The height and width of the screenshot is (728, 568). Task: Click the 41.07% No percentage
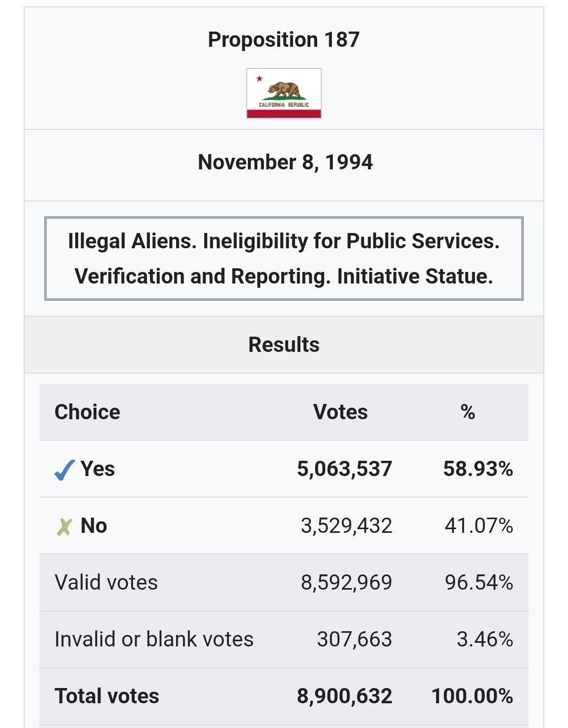click(x=479, y=525)
